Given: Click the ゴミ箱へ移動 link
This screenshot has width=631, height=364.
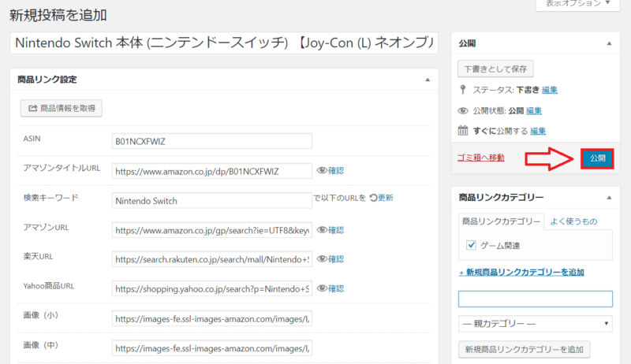Looking at the screenshot, I should [481, 158].
